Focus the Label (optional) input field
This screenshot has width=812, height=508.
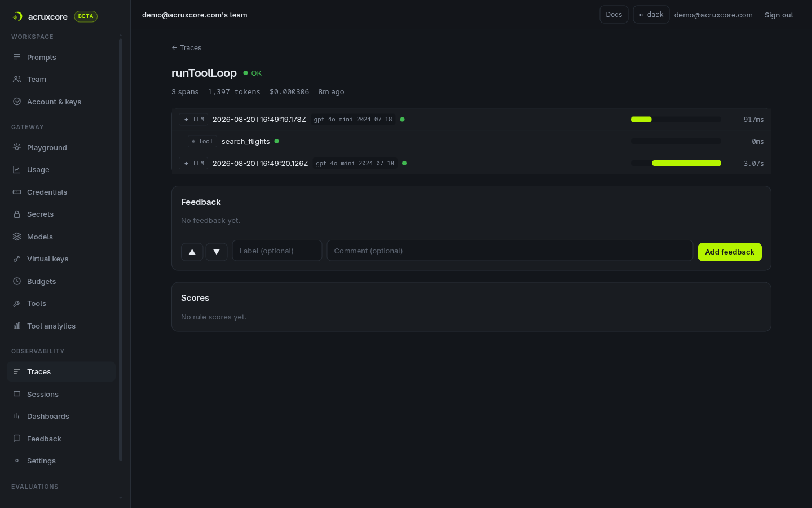[x=277, y=251]
